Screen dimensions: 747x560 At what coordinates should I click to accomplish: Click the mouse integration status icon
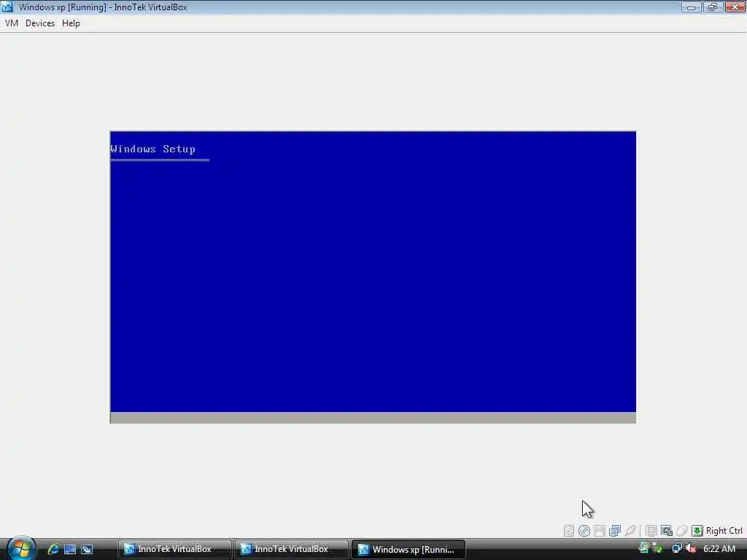coord(682,531)
